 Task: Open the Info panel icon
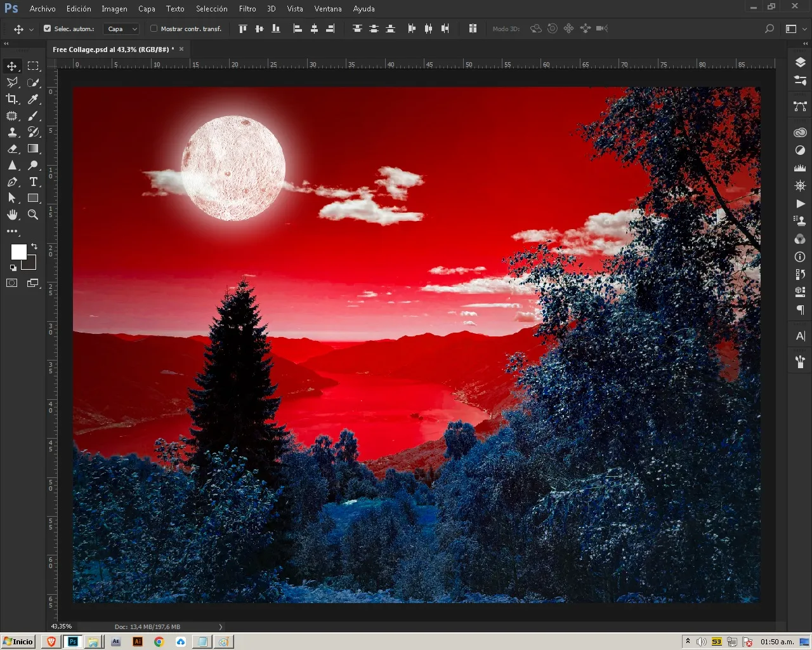800,257
